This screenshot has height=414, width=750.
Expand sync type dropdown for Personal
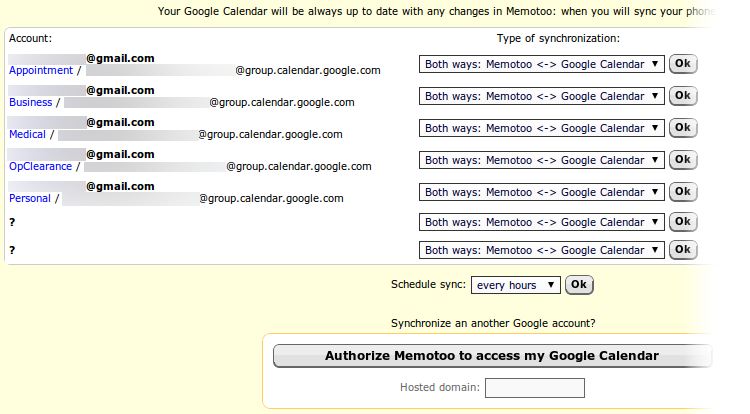click(x=541, y=193)
